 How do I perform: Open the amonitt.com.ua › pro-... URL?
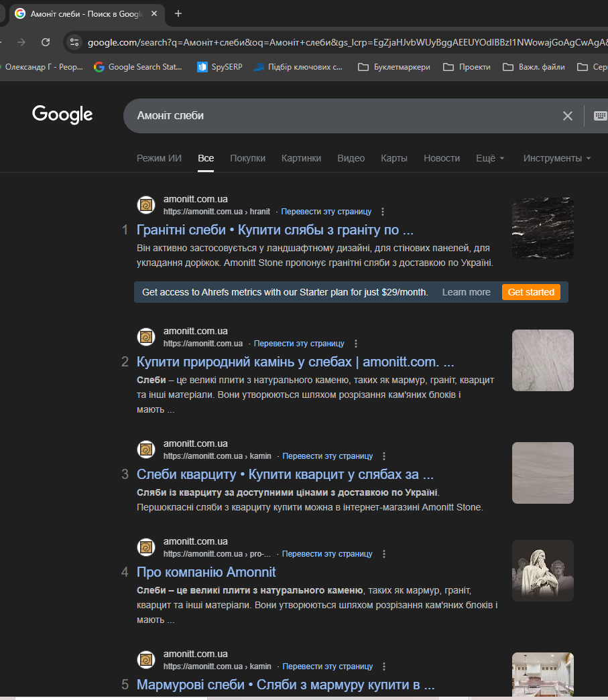coord(217,554)
